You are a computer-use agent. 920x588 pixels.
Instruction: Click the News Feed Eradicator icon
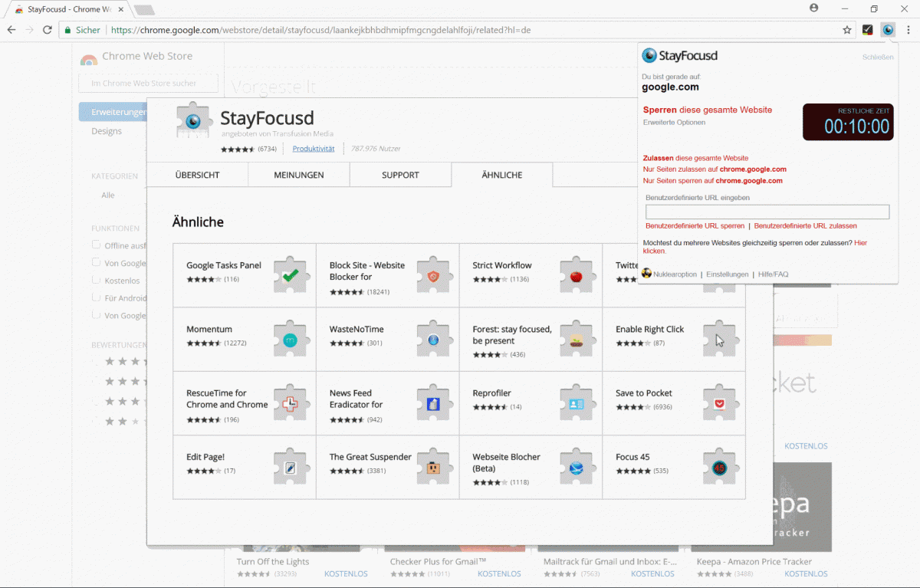pyautogui.click(x=433, y=402)
